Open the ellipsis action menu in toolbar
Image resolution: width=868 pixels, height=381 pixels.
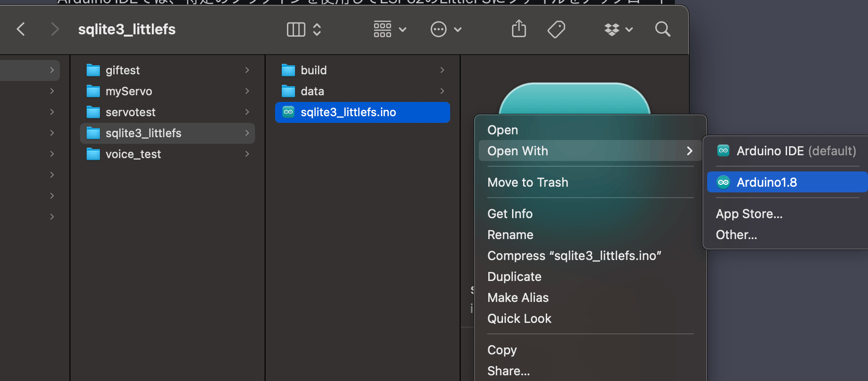coord(445,30)
